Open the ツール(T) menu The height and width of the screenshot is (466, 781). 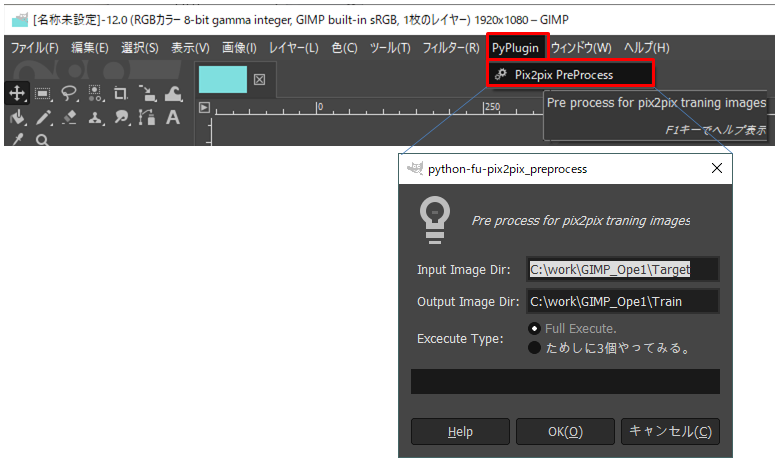tap(390, 48)
